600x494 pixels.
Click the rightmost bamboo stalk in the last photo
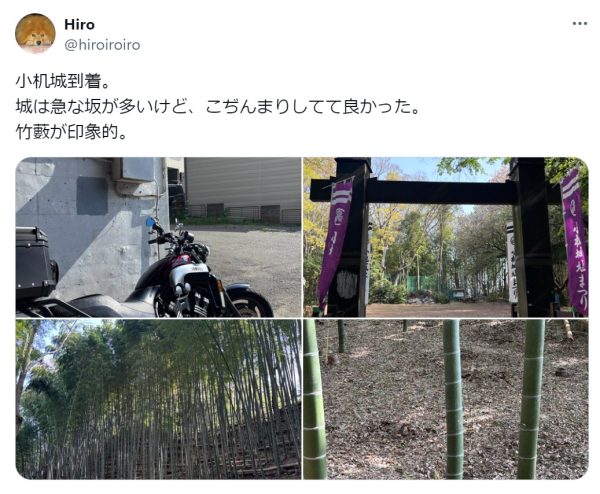tap(531, 399)
